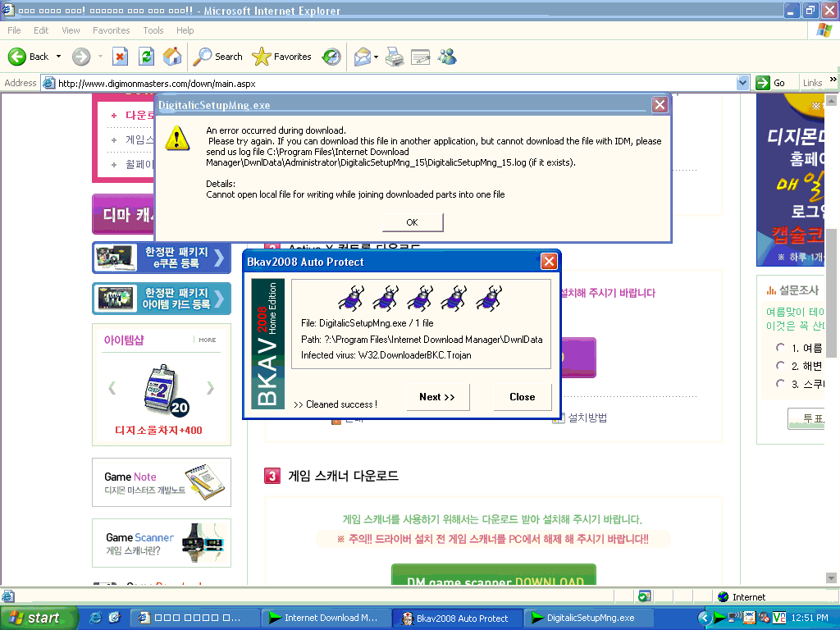Click the Windows flag logo throbber

pos(824,30)
